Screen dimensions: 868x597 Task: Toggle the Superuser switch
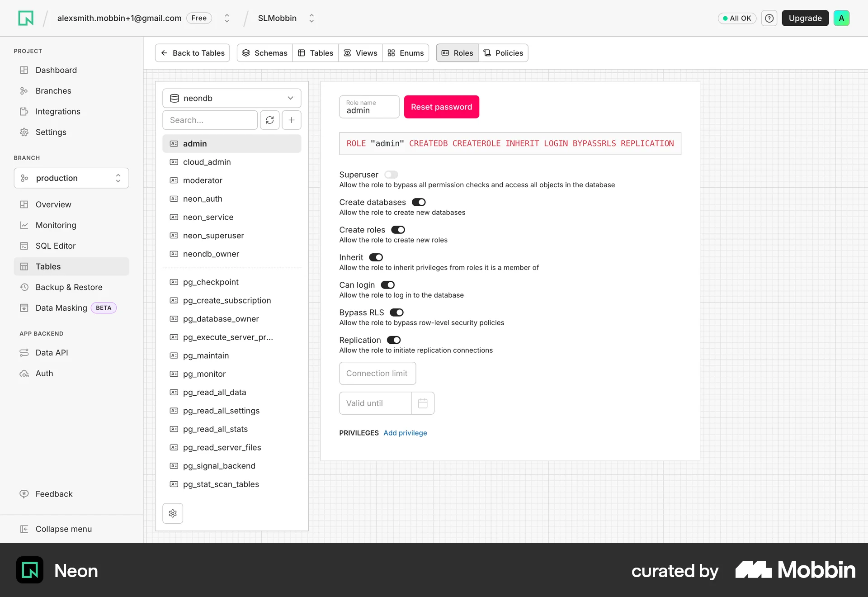click(391, 175)
